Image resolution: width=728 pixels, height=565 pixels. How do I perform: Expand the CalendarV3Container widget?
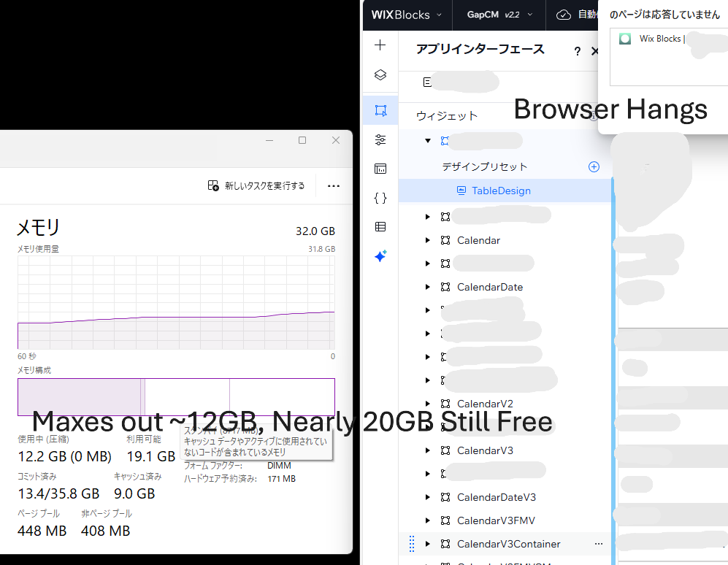428,544
